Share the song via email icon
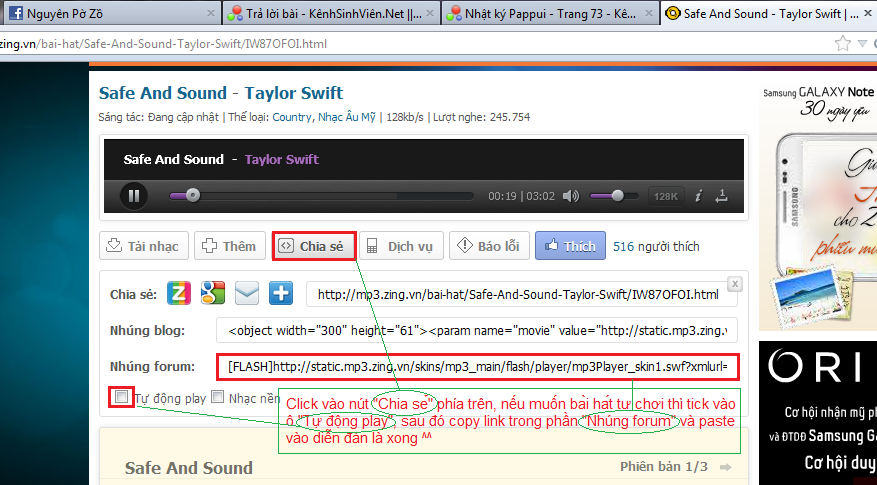The height and width of the screenshot is (485, 877). [x=247, y=294]
